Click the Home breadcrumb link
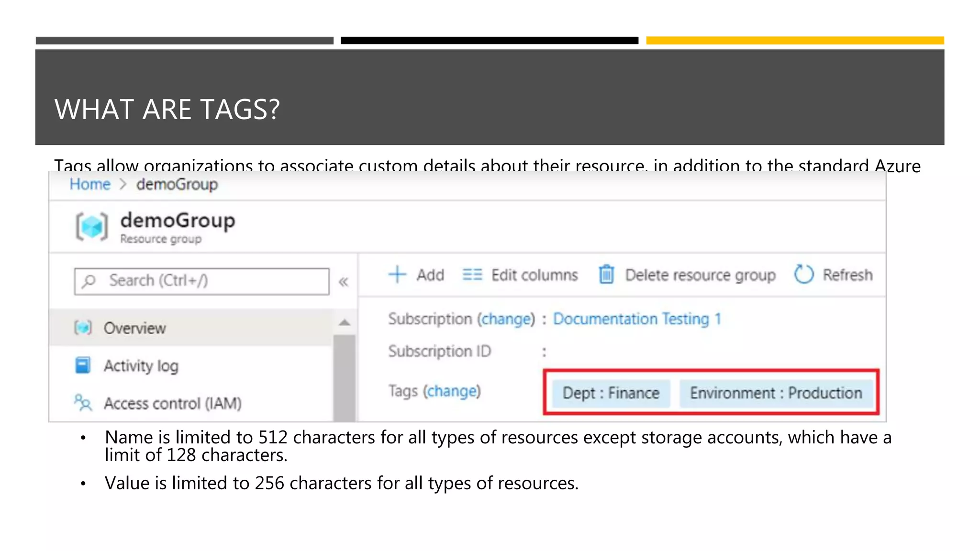Screen dimensions: 980x551 tap(90, 184)
